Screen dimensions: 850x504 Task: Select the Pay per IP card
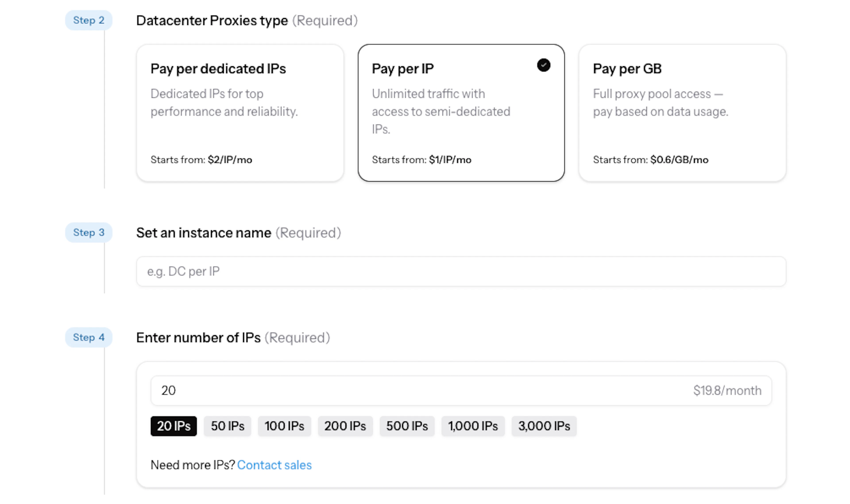point(461,113)
